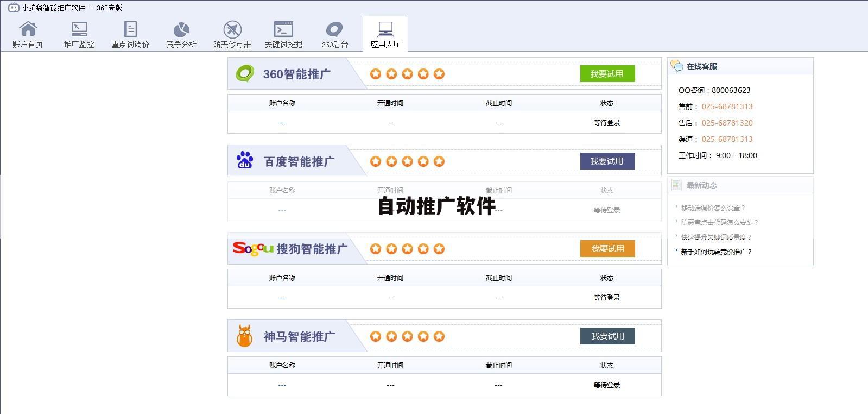Click first star of 神马智能推广 rating

376,336
